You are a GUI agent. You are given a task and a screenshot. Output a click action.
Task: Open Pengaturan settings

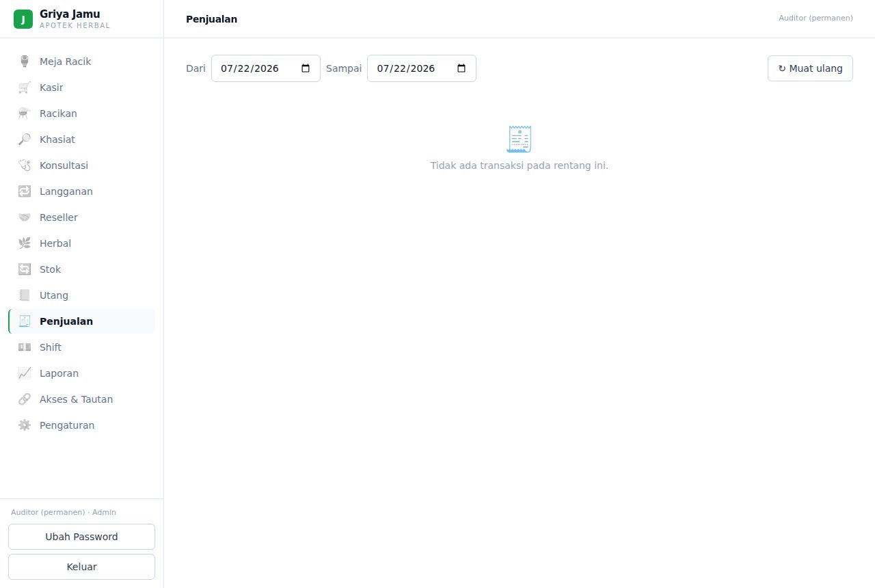[x=81, y=425]
